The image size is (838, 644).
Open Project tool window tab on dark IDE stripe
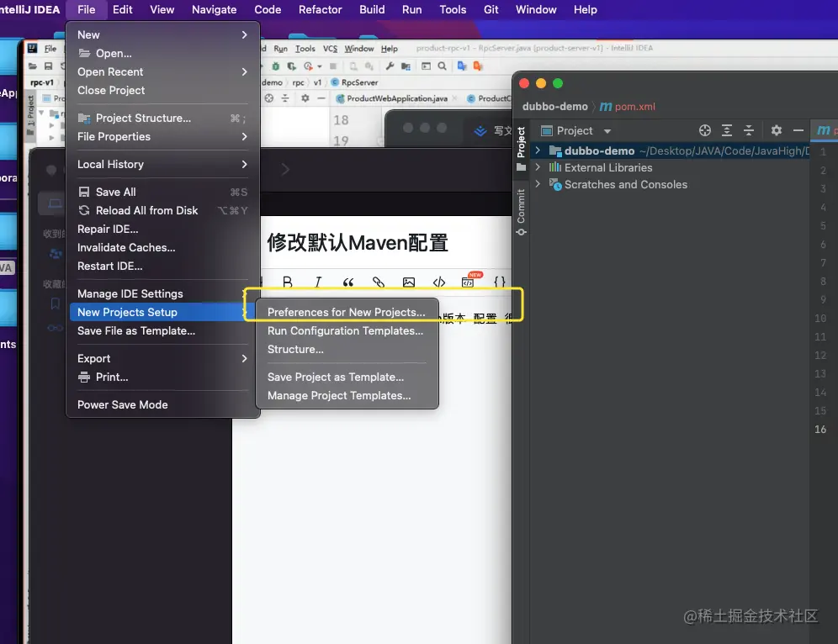(x=521, y=149)
